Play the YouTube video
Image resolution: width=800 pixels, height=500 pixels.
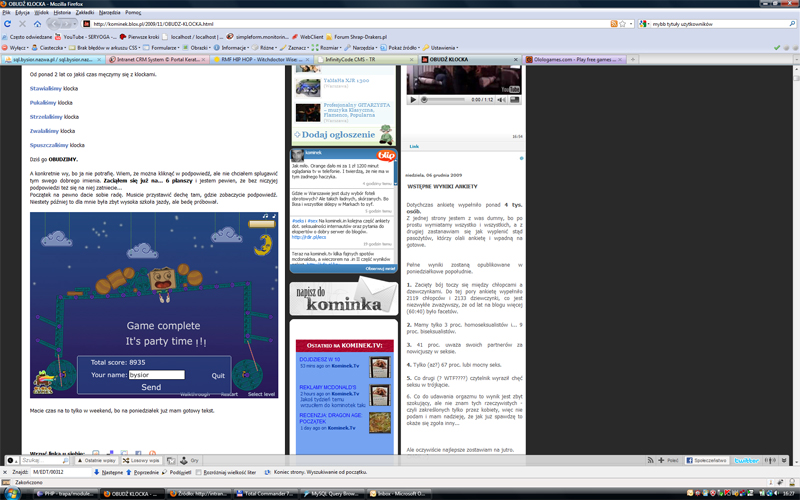click(413, 100)
